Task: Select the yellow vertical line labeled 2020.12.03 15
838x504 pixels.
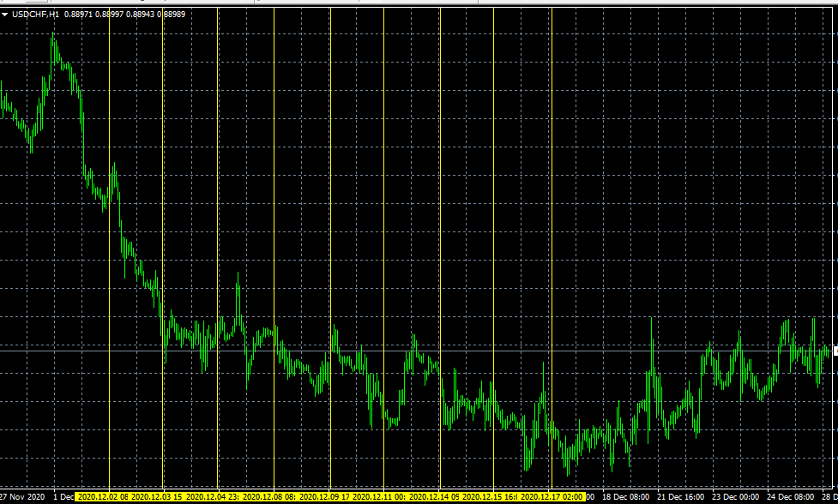Action: (163, 249)
